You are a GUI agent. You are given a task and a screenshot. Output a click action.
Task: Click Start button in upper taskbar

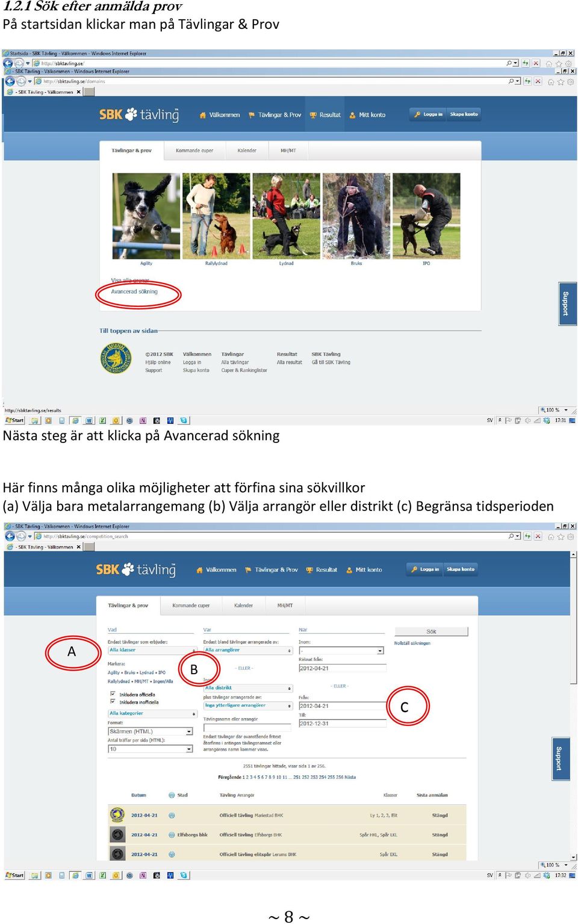click(x=14, y=420)
